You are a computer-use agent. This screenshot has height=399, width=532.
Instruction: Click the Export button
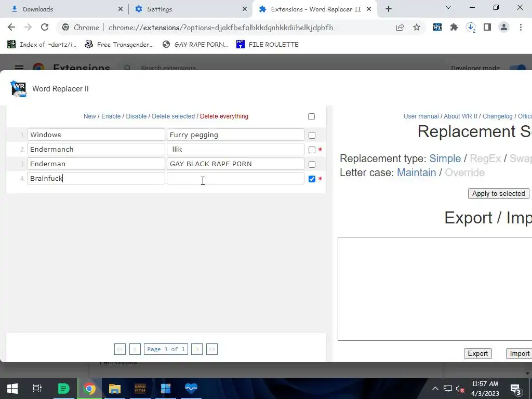478,353
